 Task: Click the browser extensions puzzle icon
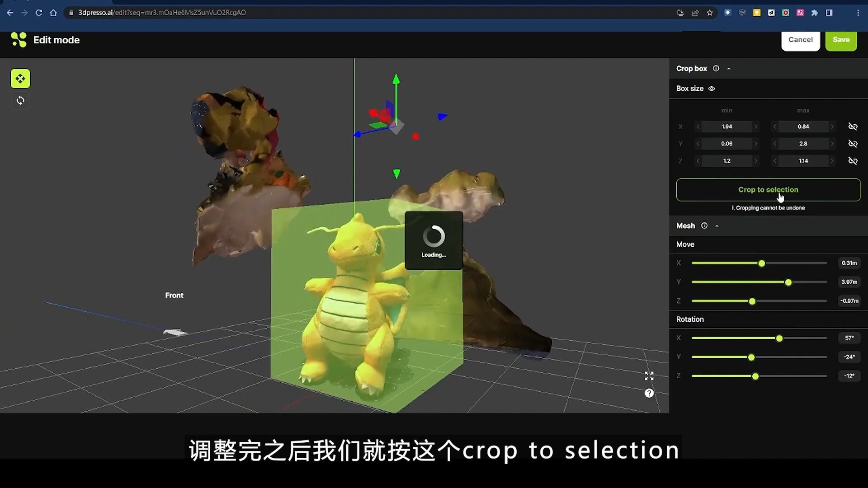(x=815, y=13)
